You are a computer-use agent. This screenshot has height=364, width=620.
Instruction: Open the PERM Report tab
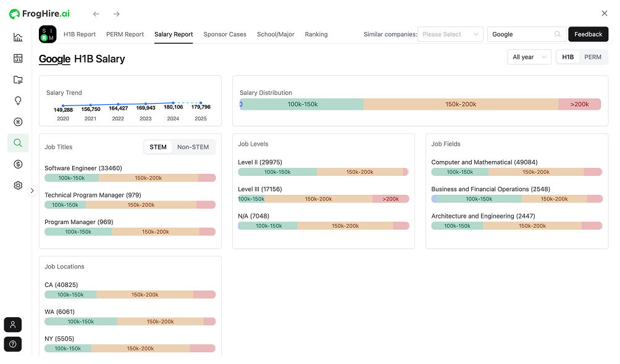[x=125, y=35]
